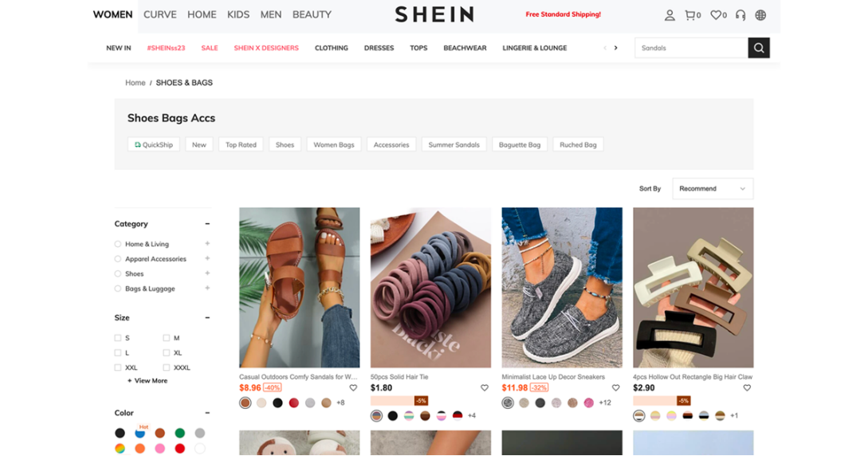Click the Summer Sandals filter button
The height and width of the screenshot is (456, 868).
click(x=454, y=145)
